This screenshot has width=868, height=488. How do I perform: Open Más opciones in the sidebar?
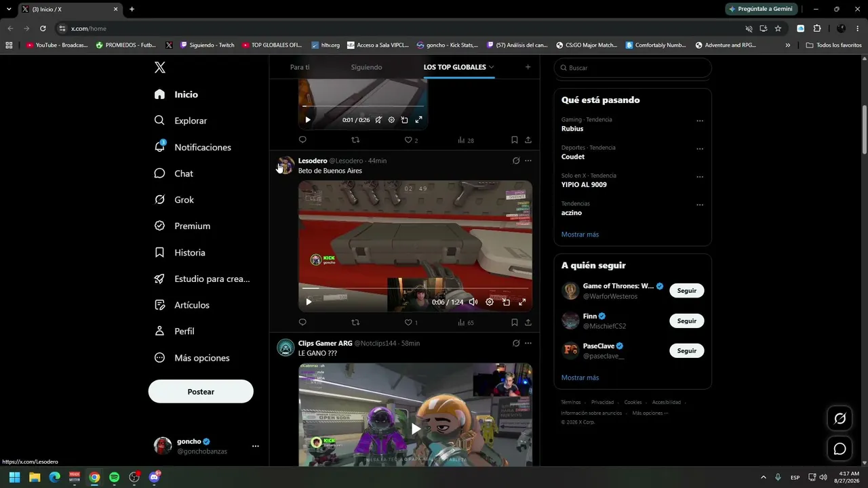pyautogui.click(x=193, y=358)
